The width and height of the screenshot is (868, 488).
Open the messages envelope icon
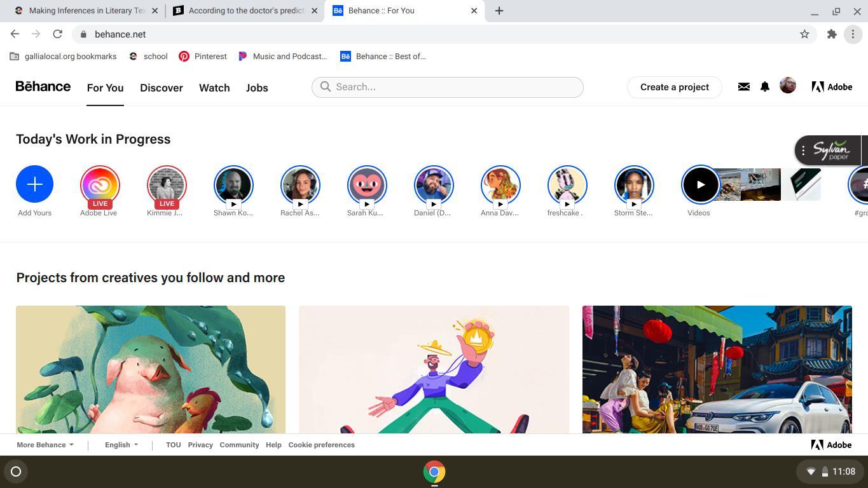click(743, 87)
